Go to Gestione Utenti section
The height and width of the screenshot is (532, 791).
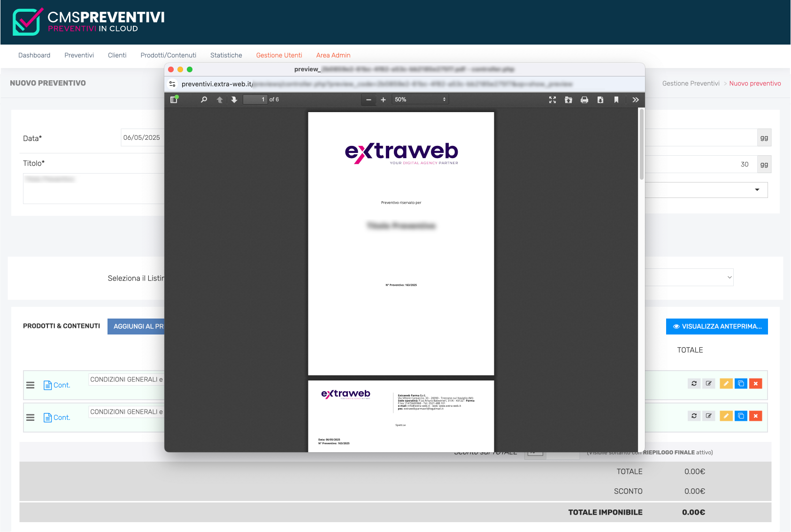[x=279, y=55]
